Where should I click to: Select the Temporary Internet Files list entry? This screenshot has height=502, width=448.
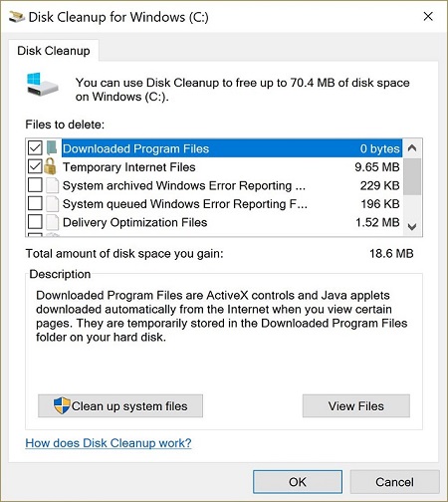[x=232, y=166]
